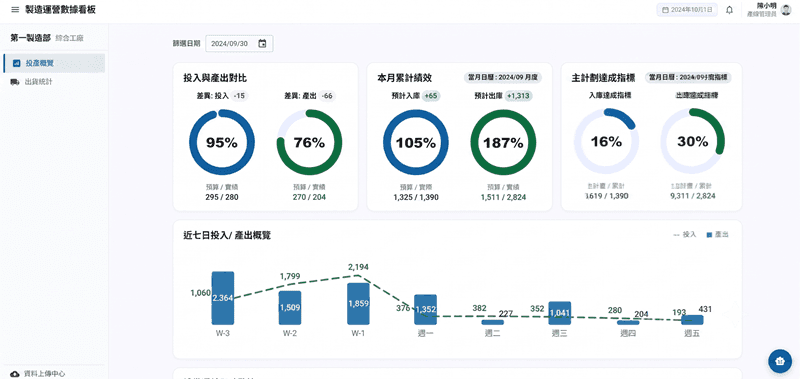This screenshot has width=800, height=379.
Task: Click the 76% donut chart
Action: pos(309,142)
